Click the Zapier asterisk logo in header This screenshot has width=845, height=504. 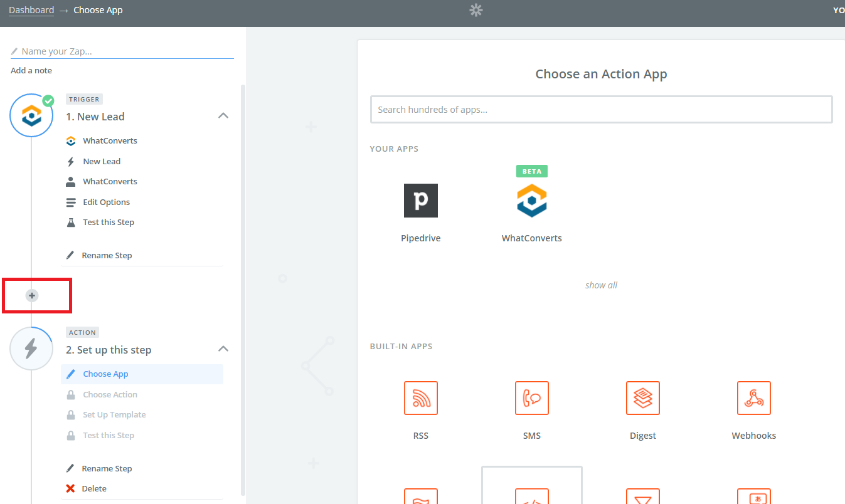tap(476, 10)
